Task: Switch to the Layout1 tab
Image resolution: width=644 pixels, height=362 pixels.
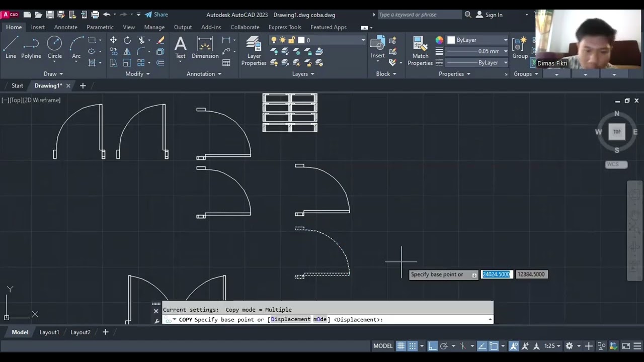Action: pyautogui.click(x=49, y=332)
